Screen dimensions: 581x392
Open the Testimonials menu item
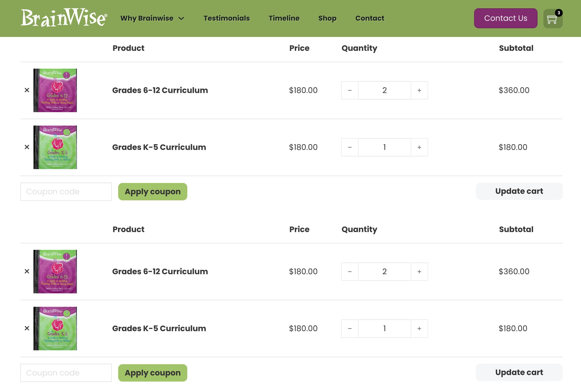tap(227, 18)
